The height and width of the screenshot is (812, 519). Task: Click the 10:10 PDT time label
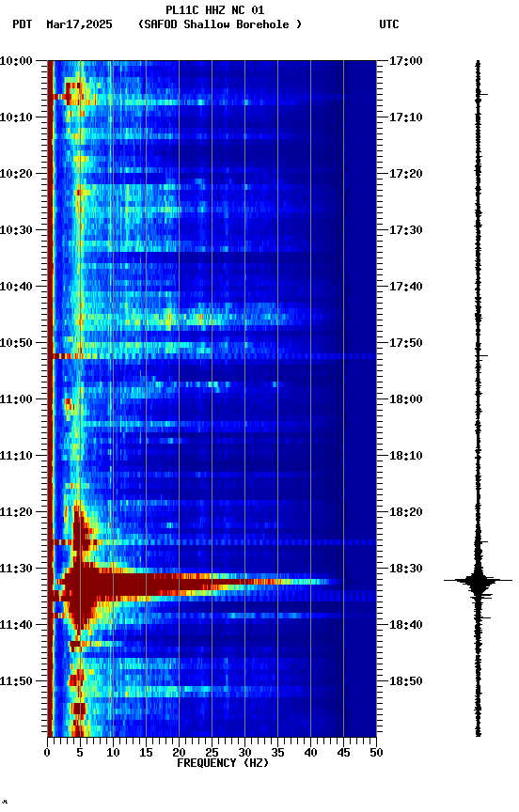(x=16, y=117)
